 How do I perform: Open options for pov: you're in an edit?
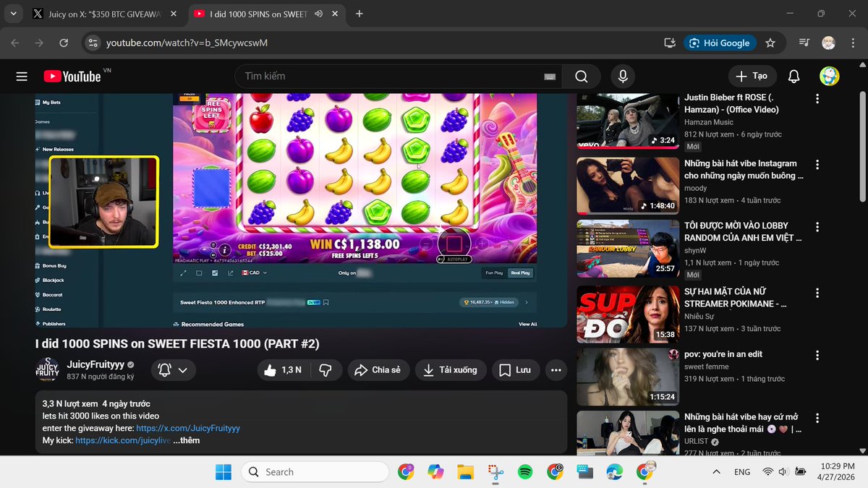[x=817, y=355]
